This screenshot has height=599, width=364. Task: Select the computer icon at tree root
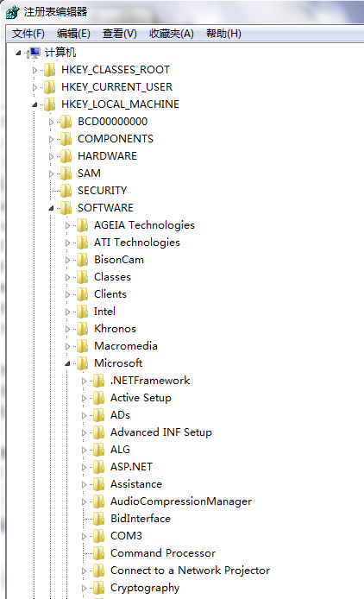pyautogui.click(x=34, y=53)
